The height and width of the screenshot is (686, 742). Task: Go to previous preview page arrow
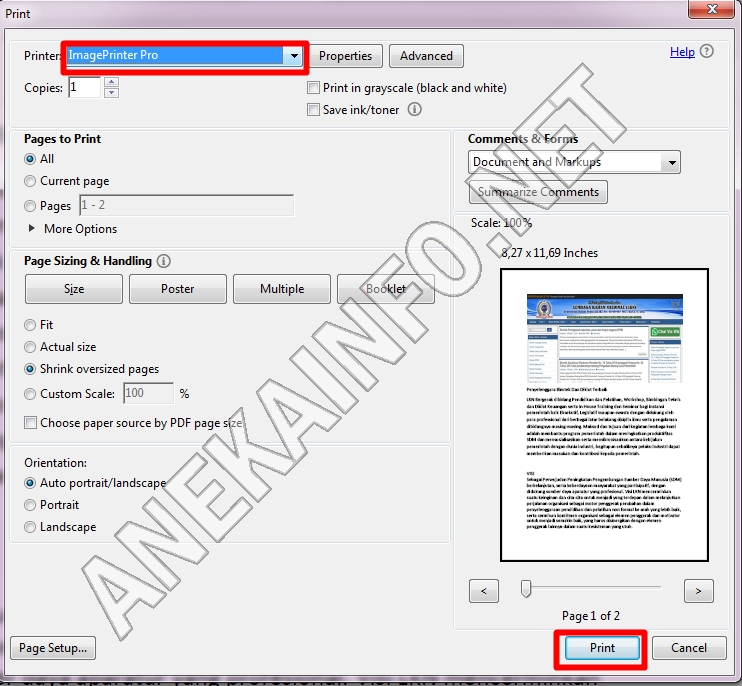pyautogui.click(x=484, y=591)
